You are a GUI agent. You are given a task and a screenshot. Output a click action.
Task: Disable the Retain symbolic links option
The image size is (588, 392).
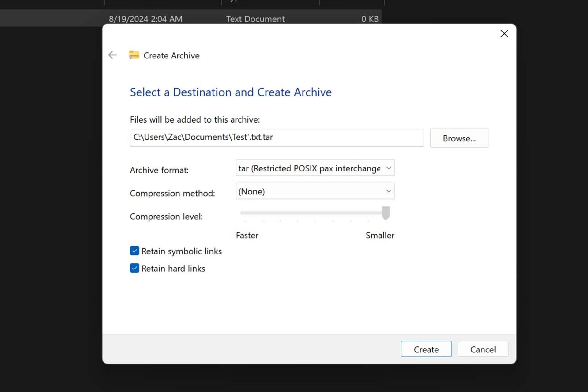point(135,250)
